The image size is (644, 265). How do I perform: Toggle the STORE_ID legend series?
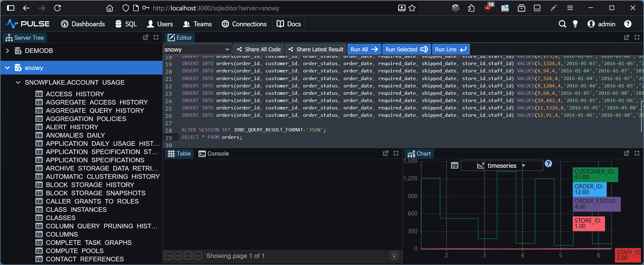(x=588, y=223)
